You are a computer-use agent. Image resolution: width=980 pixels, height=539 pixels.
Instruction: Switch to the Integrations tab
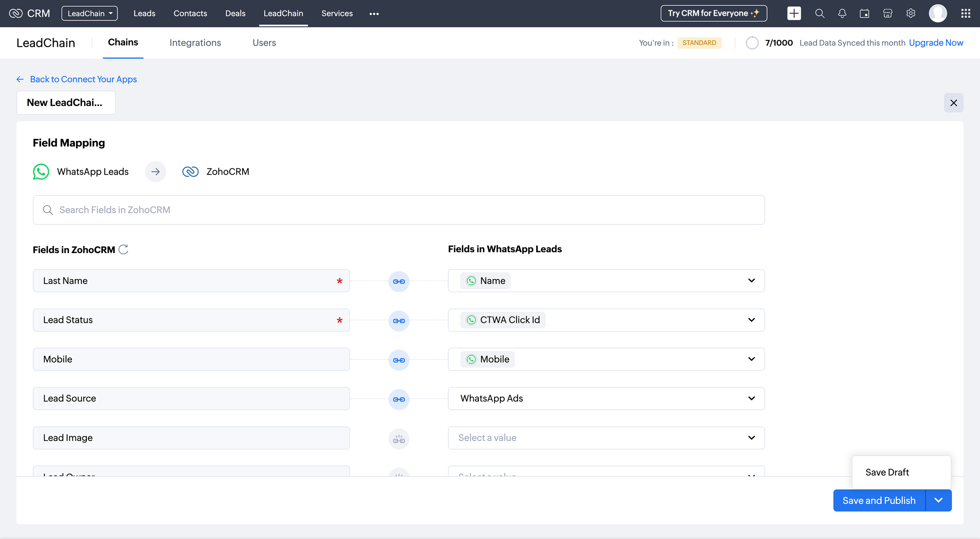pos(195,43)
